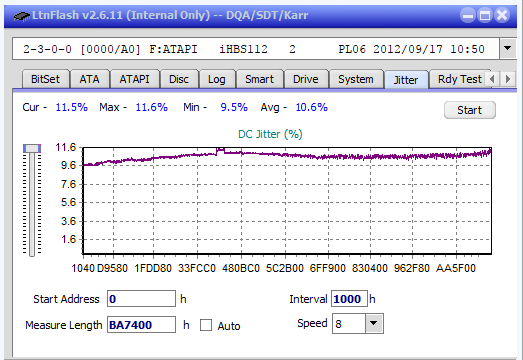The height and width of the screenshot is (360, 523).
Task: Switch to the Smart tab
Action: tap(259, 79)
